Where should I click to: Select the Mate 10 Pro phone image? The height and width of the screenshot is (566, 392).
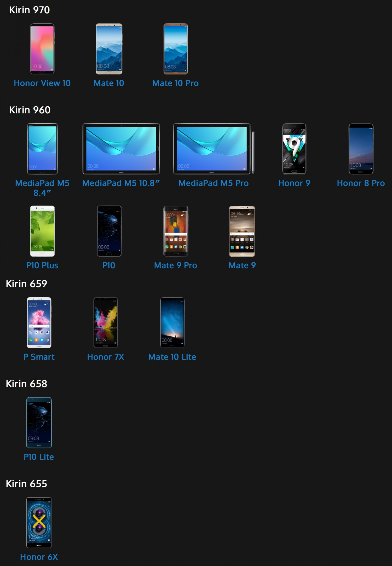(176, 49)
